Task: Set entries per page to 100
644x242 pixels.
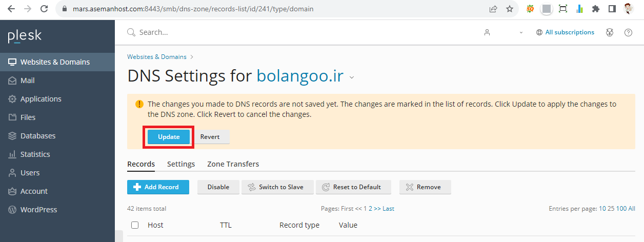Action: pos(621,209)
